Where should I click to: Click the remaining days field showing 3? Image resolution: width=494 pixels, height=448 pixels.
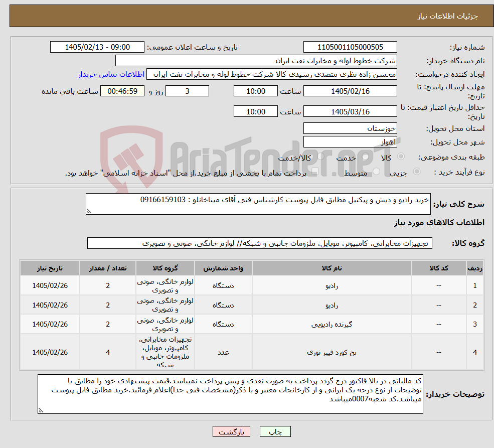[187, 91]
